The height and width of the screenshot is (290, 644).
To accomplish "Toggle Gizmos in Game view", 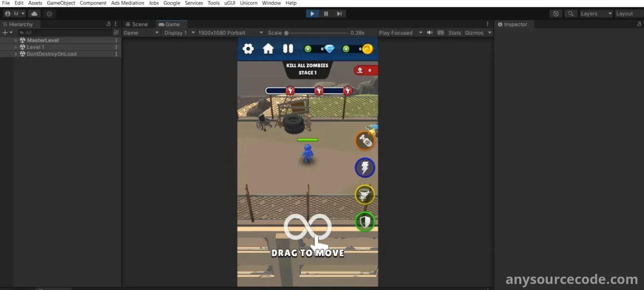I will click(x=474, y=33).
